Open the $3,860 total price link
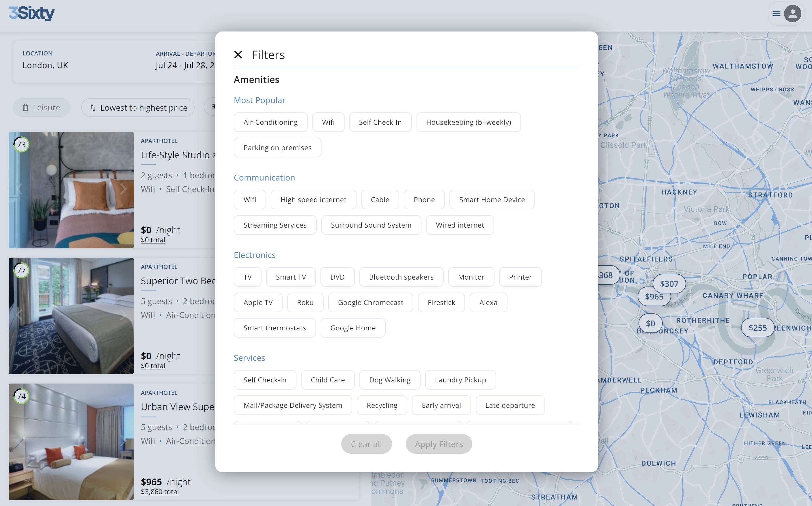 160,492
